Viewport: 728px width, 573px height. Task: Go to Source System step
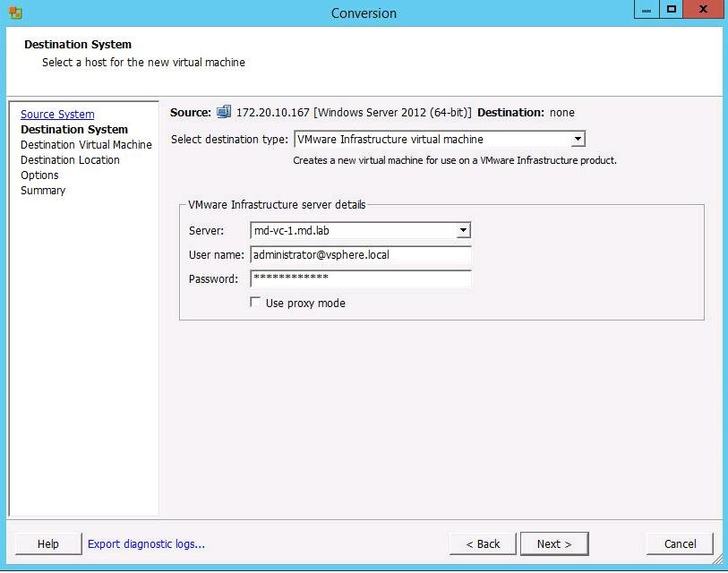click(57, 115)
